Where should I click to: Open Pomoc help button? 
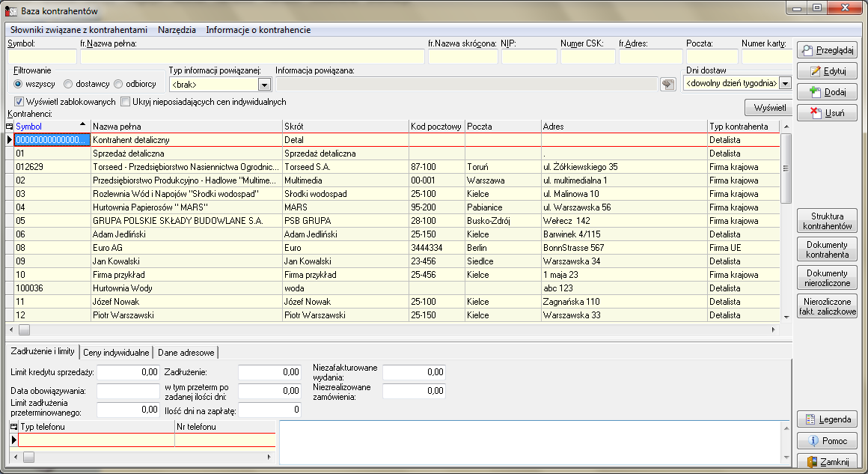tap(827, 441)
